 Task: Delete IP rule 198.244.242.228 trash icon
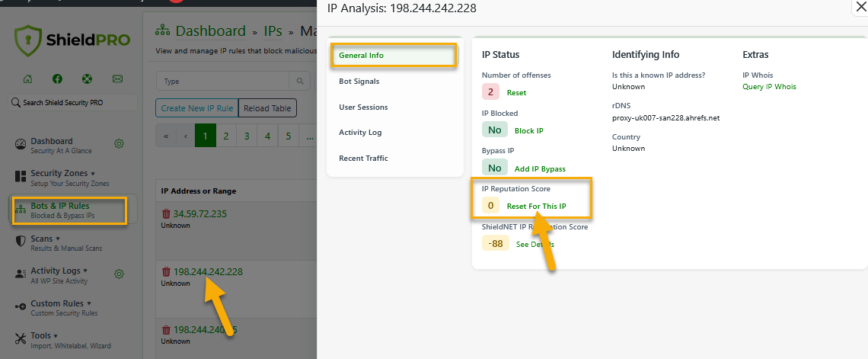point(166,272)
